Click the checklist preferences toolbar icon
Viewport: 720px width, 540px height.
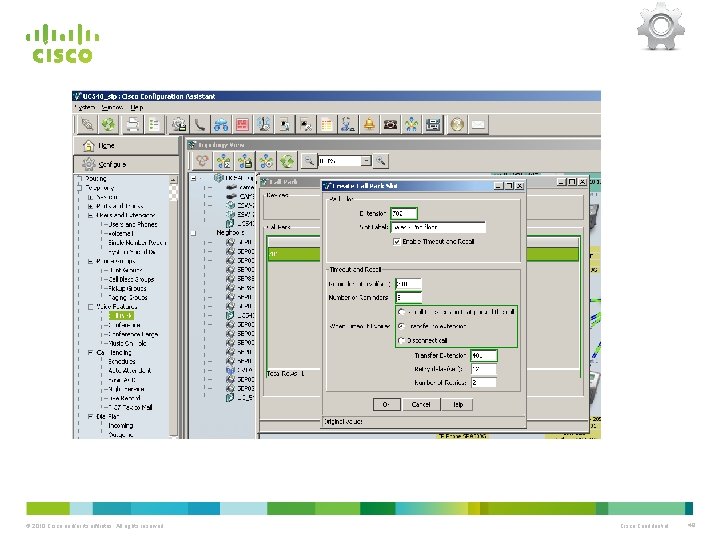154,124
